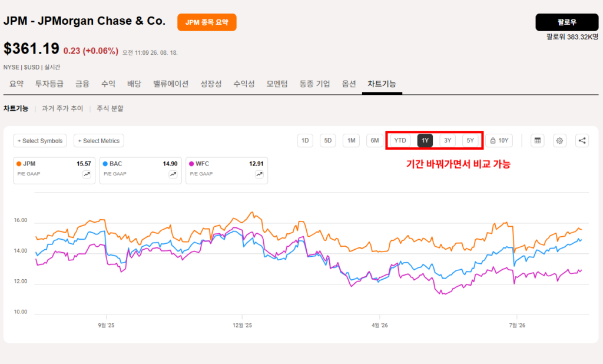Select the 5Y time range
603x364 pixels.
pos(471,140)
